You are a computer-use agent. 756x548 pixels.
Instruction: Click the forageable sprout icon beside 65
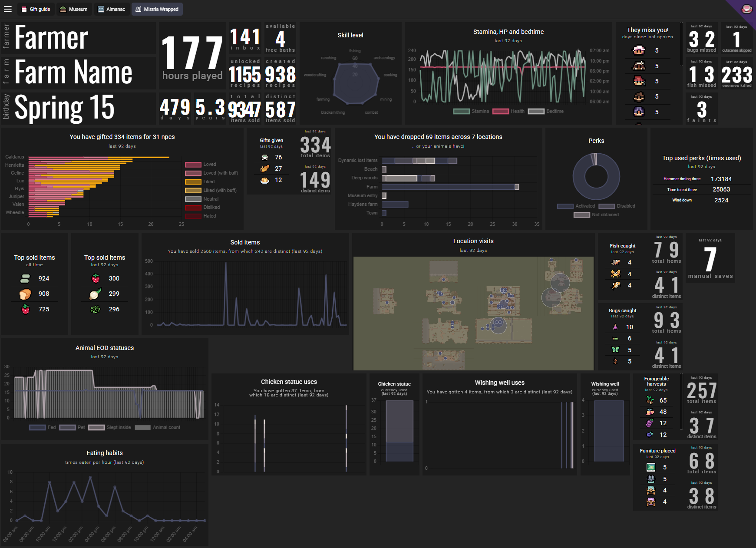650,400
